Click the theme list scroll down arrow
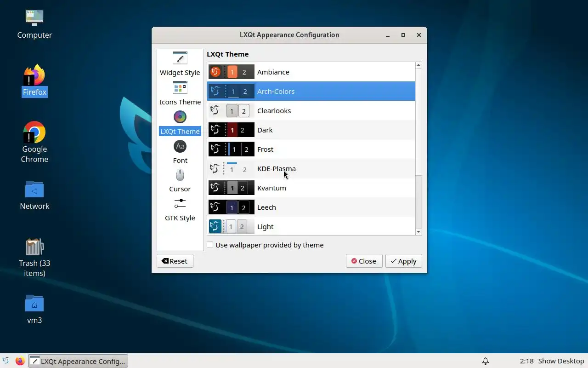588x368 pixels. point(418,232)
